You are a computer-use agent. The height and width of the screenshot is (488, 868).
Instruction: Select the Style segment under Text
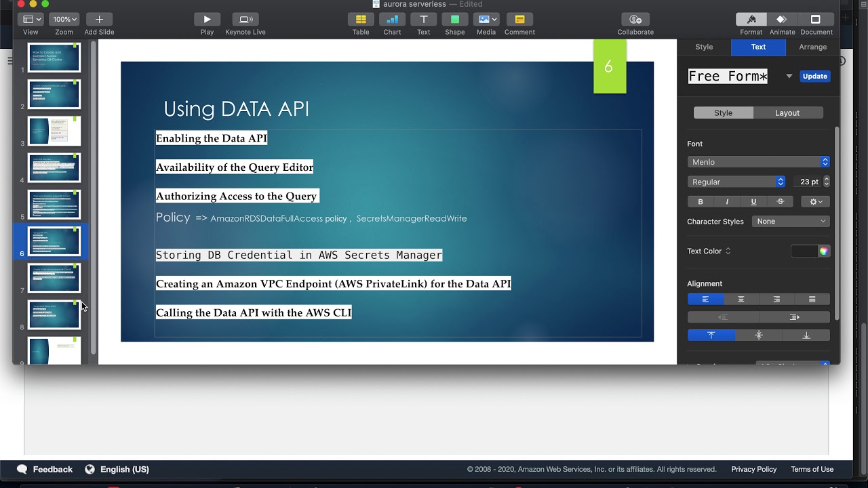point(724,113)
